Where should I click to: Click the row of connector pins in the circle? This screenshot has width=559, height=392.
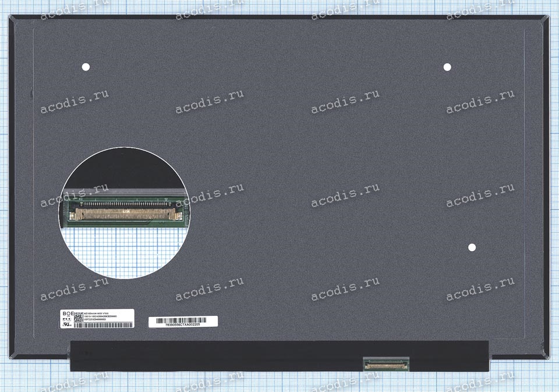click(125, 204)
